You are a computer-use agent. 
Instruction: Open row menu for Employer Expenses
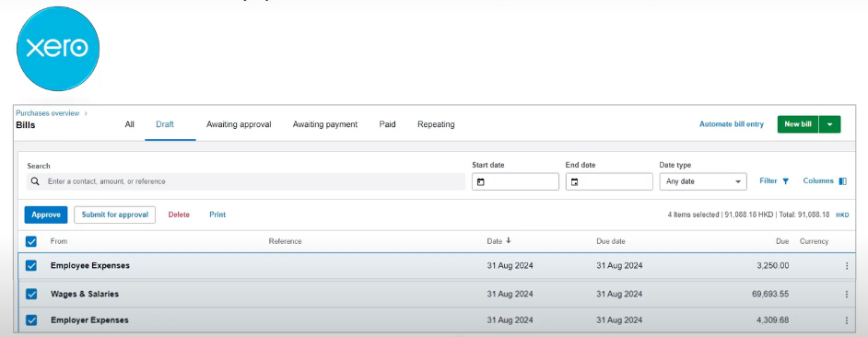pyautogui.click(x=847, y=320)
